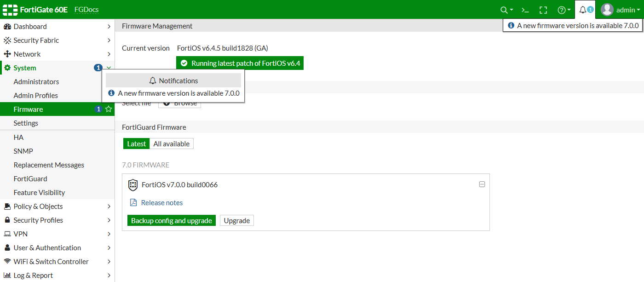This screenshot has height=282, width=644.
Task: Click Browse to select firmware file
Action: [x=180, y=104]
